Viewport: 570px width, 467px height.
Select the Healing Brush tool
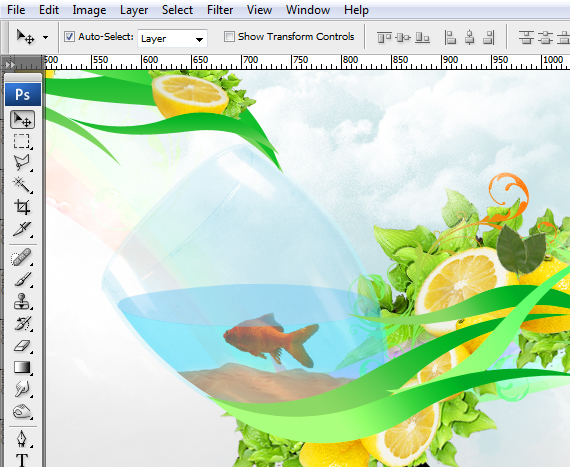point(22,258)
